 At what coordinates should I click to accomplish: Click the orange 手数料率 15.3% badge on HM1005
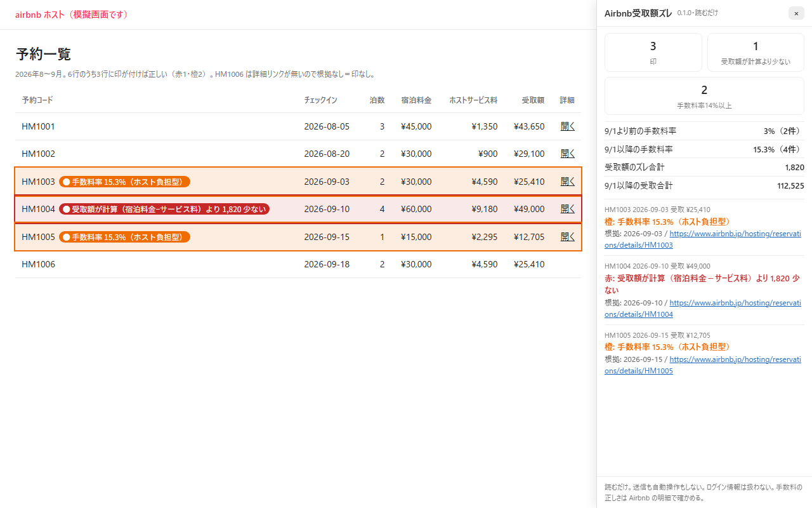tap(124, 237)
